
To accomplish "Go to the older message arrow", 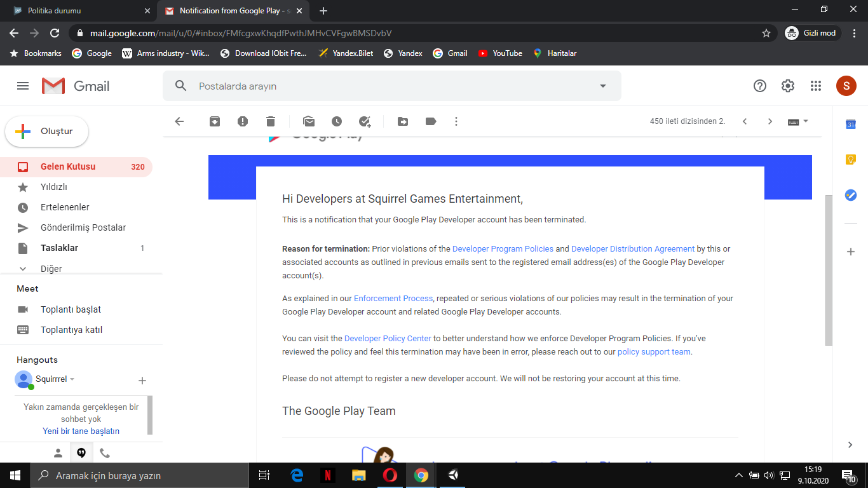I will pos(770,121).
